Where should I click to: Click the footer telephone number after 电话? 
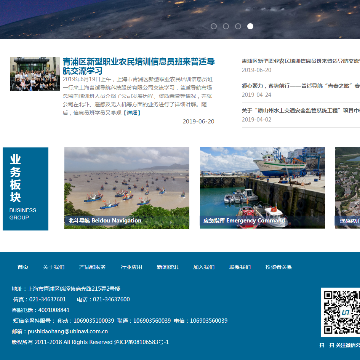[112, 299]
